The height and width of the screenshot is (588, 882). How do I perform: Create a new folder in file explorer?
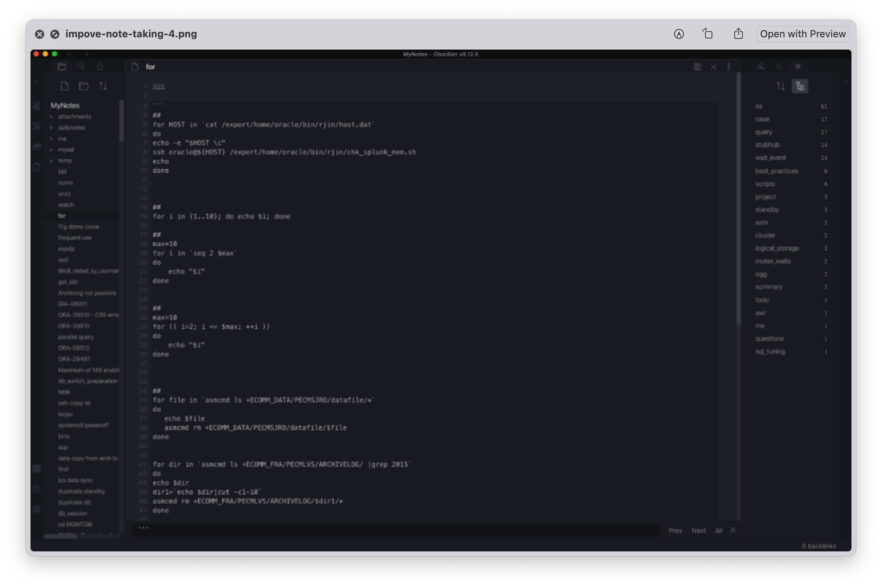84,86
